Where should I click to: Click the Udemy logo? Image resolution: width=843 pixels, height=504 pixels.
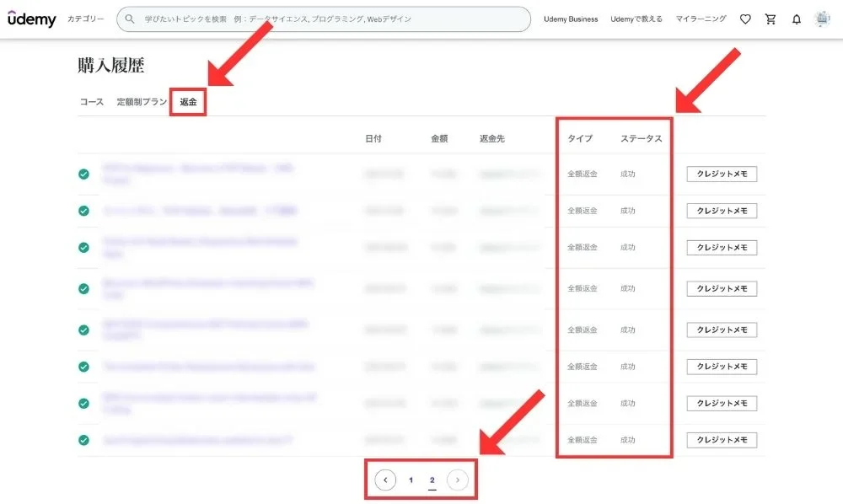point(32,19)
